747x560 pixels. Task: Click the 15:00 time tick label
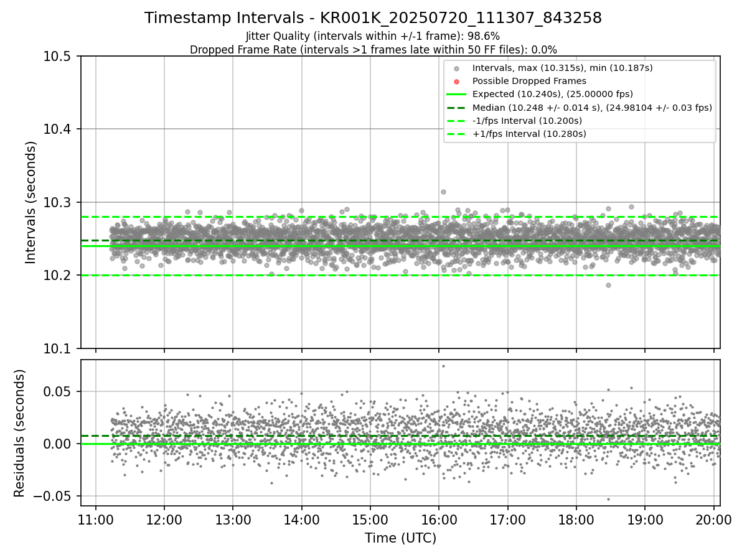tap(370, 520)
